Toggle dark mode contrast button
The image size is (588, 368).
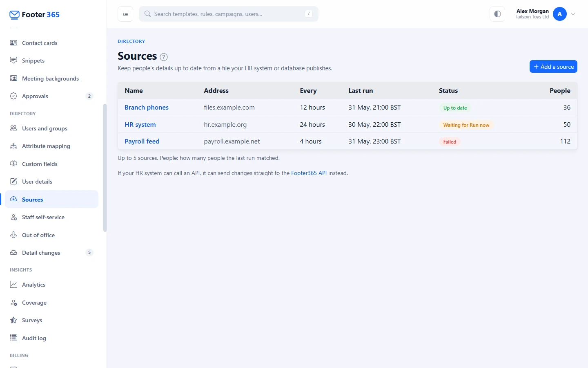point(497,14)
